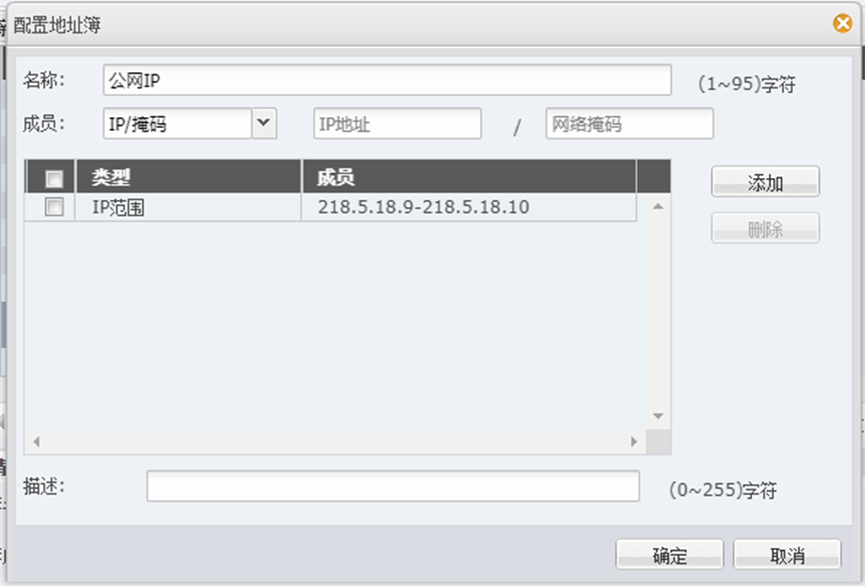Confirm with the 确定 button
The width and height of the screenshot is (865, 586).
[x=669, y=554]
